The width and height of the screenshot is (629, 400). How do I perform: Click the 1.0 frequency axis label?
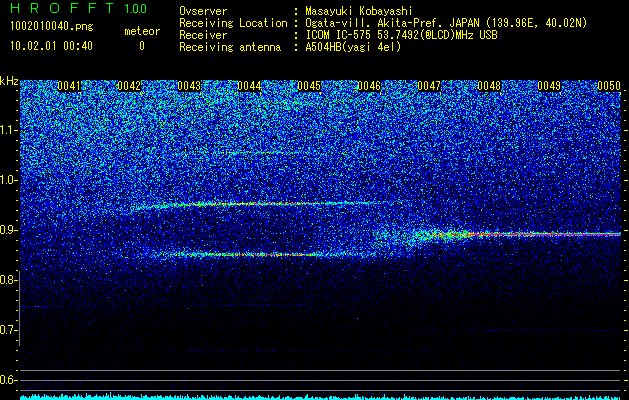[x=8, y=180]
